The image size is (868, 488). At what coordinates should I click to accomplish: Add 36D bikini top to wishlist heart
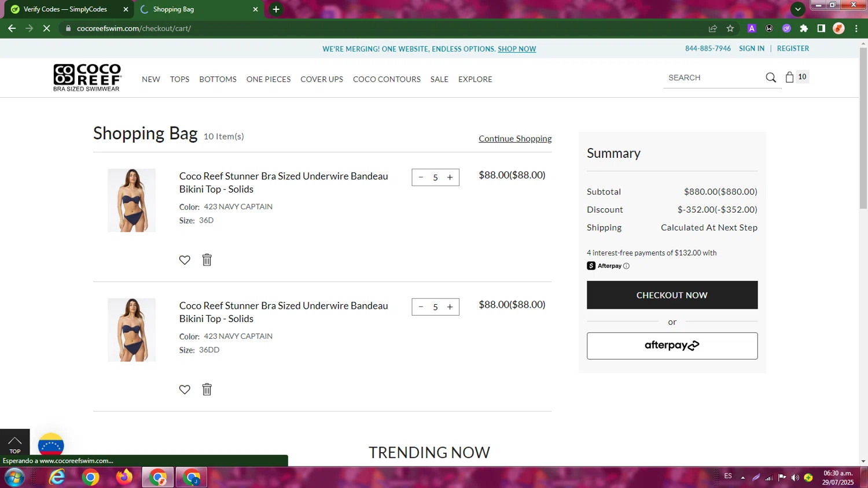coord(185,260)
